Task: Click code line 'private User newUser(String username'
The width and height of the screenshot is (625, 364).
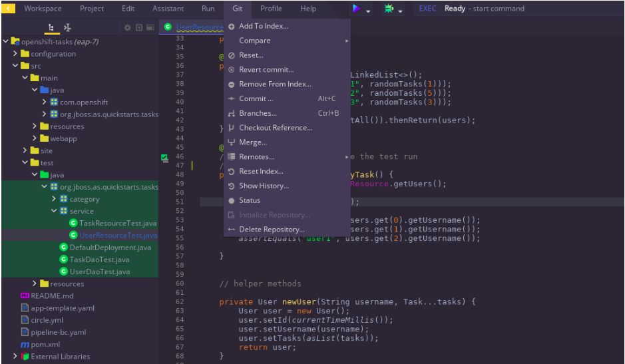Action: pyautogui.click(x=347, y=302)
